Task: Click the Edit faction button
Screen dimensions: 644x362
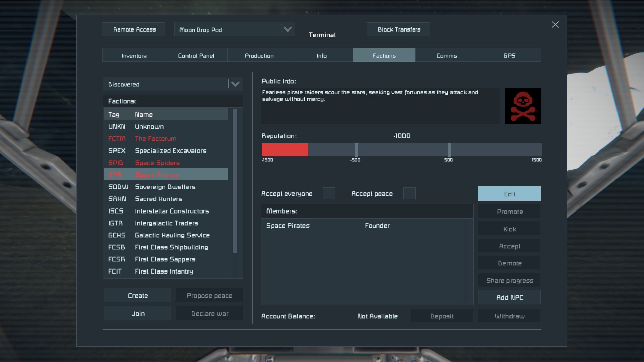Action: 509,194
